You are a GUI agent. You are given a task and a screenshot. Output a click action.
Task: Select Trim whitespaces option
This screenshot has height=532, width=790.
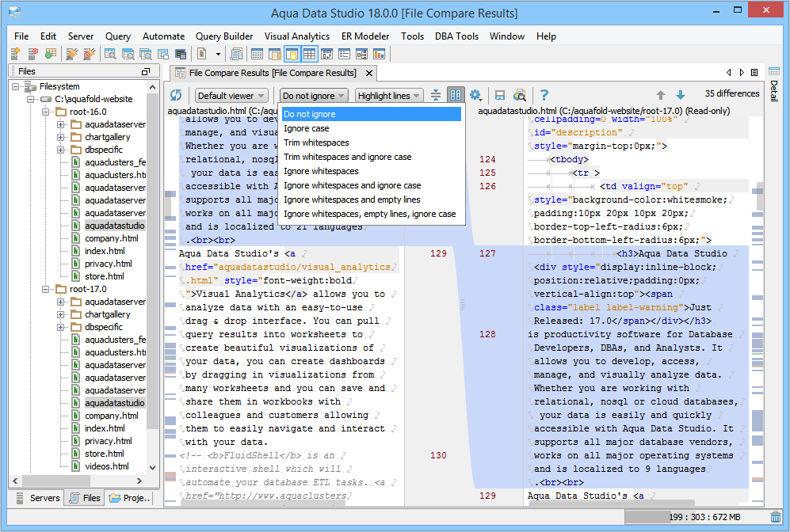[x=372, y=142]
